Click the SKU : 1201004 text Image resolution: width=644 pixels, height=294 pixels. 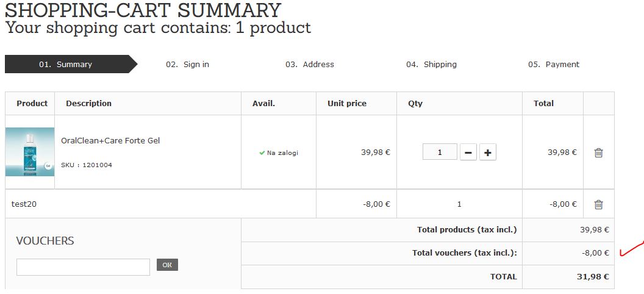point(87,165)
